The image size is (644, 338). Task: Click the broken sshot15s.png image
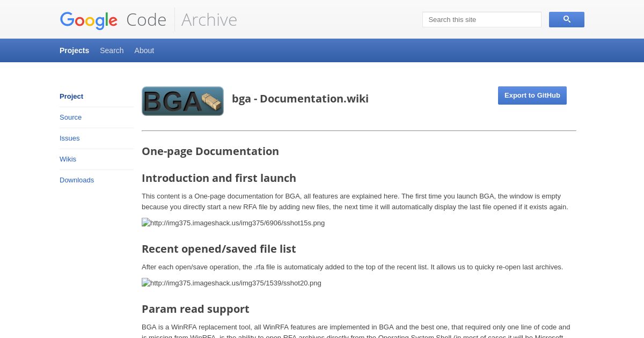[x=233, y=223]
